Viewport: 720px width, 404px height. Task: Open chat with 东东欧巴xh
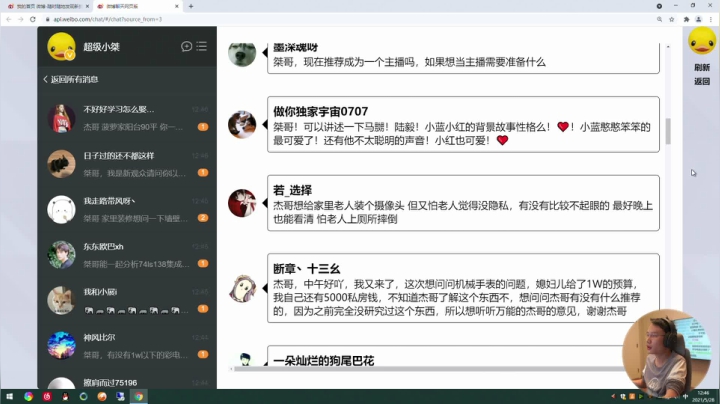coord(127,255)
